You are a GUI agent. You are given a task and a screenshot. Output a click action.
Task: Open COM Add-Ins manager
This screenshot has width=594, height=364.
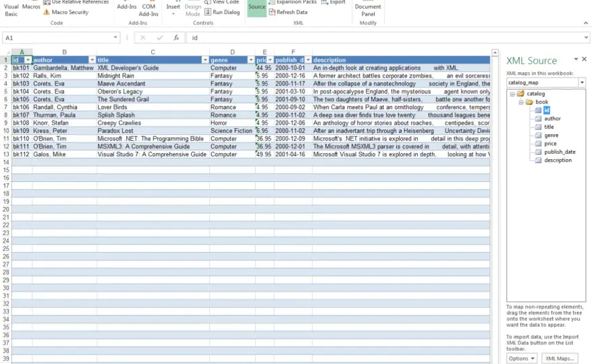(148, 9)
